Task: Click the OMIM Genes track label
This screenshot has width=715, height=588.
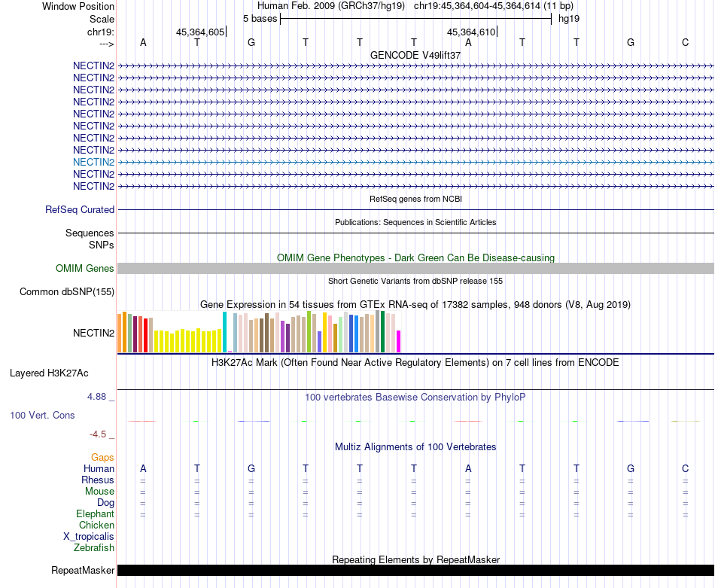Action: point(85,269)
